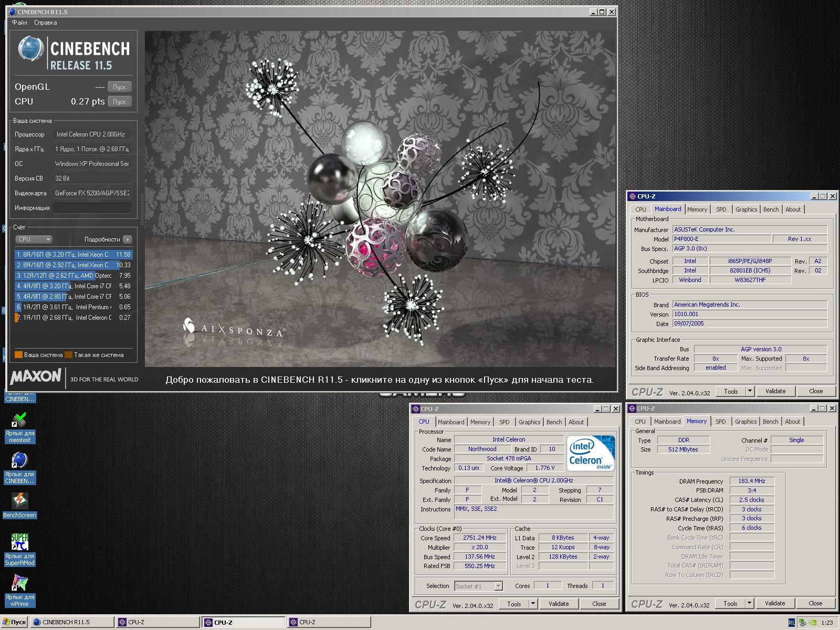Screen dimensions: 840x630
Task: Click Validate in the CPU-Z Mainboard window
Action: [775, 391]
